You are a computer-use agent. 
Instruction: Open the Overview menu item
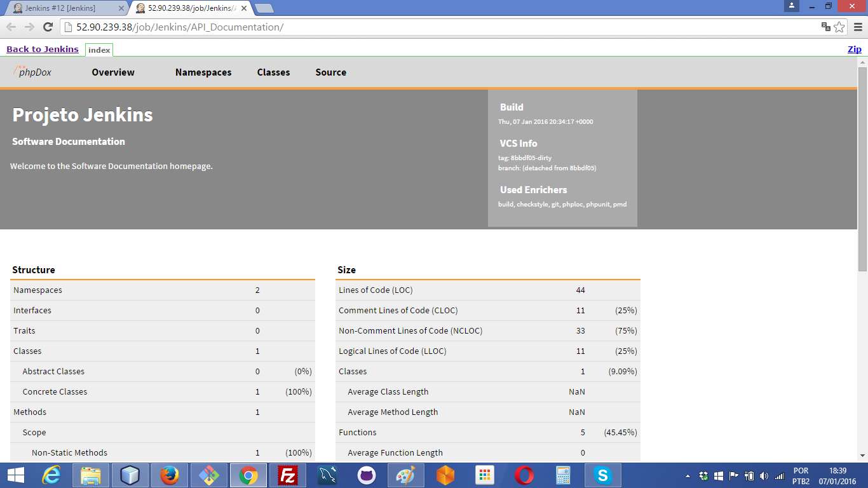[113, 72]
